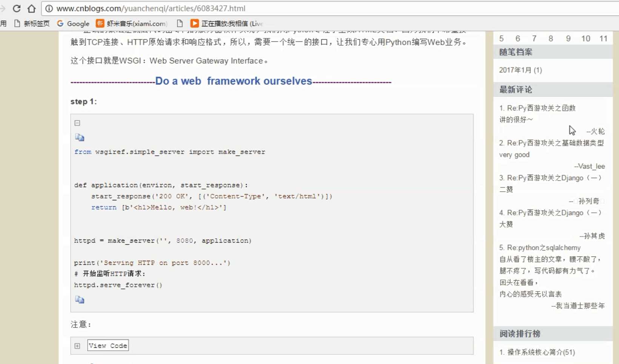Image resolution: width=619 pixels, height=364 pixels.
Task: Click commenter name 我当道士那些年
Action: [578, 306]
